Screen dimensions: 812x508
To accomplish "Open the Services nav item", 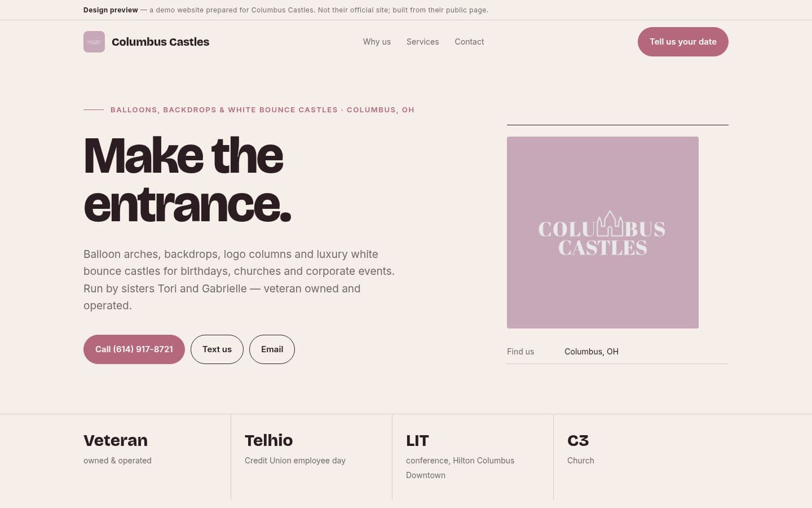I will click(x=422, y=42).
